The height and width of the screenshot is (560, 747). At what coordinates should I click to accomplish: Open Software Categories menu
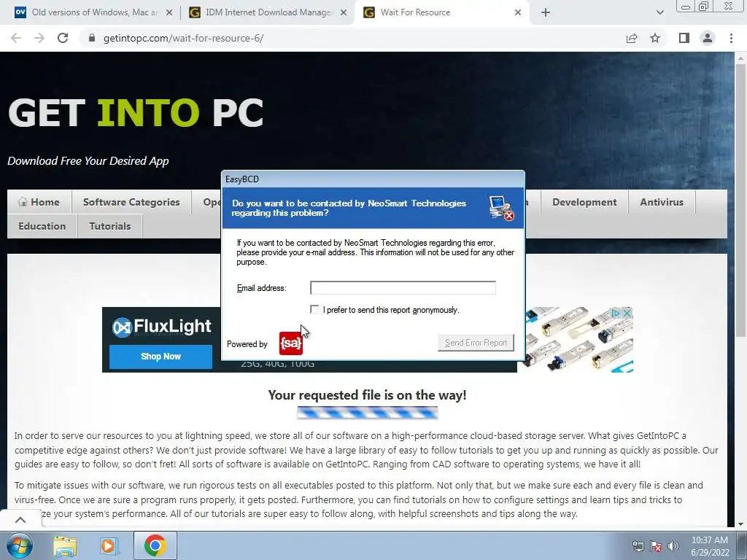coord(131,202)
